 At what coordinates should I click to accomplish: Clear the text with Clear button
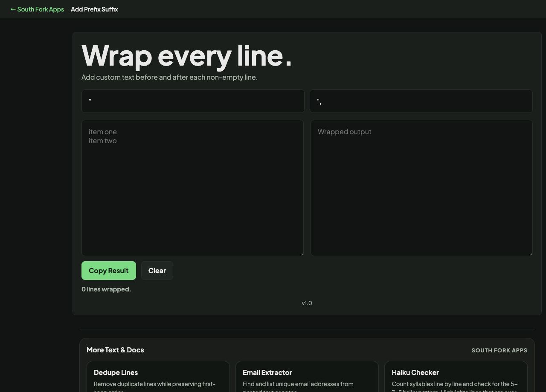point(157,271)
